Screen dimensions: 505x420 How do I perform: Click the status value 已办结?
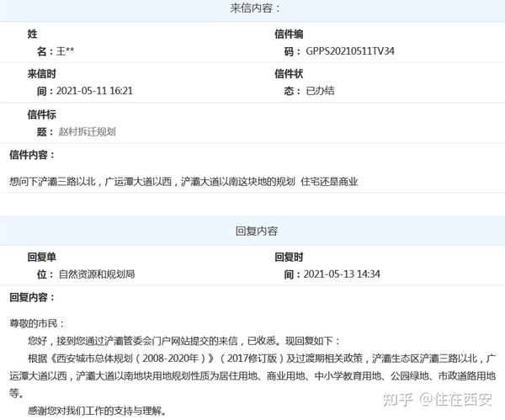(x=320, y=91)
